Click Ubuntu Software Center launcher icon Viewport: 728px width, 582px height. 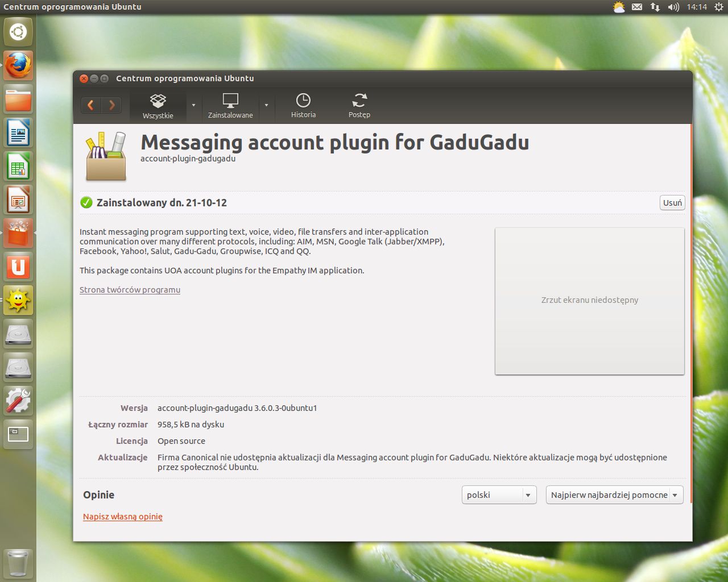tap(18, 234)
